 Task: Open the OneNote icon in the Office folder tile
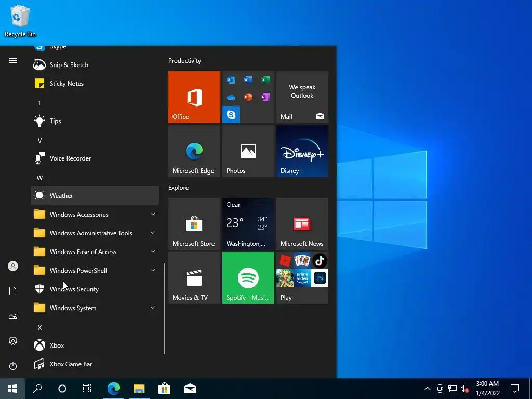click(265, 97)
